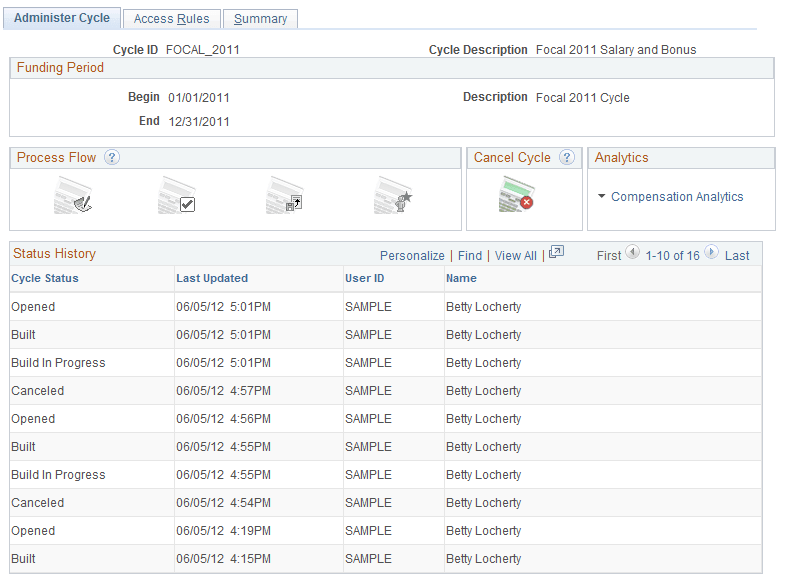Click the Analytics section header

click(x=681, y=158)
